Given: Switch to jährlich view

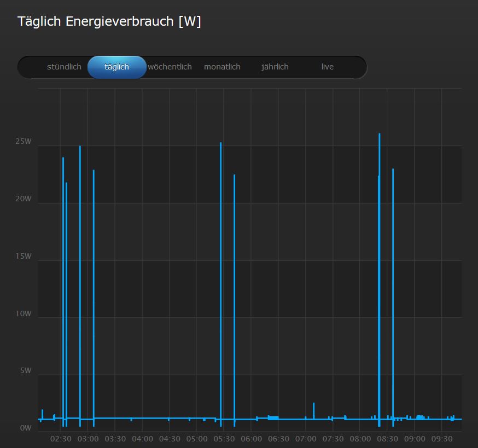Looking at the screenshot, I should tap(275, 67).
